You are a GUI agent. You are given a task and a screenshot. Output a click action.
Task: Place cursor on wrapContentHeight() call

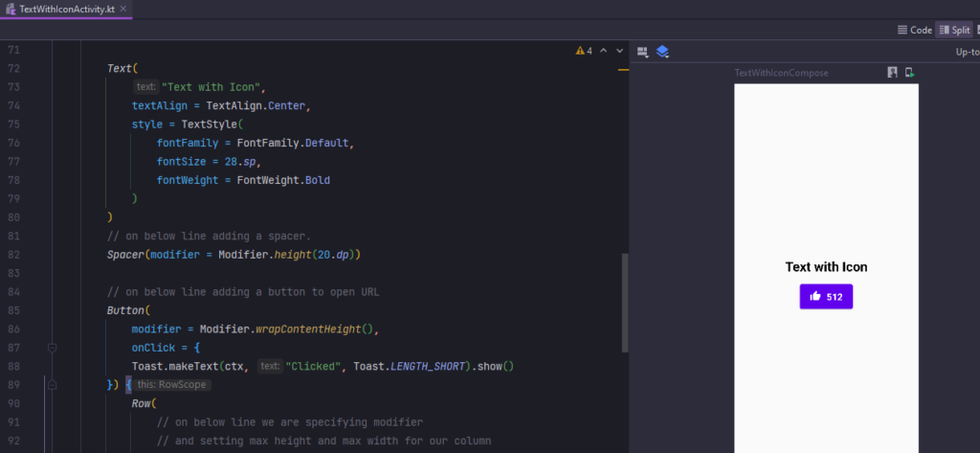[x=314, y=329]
